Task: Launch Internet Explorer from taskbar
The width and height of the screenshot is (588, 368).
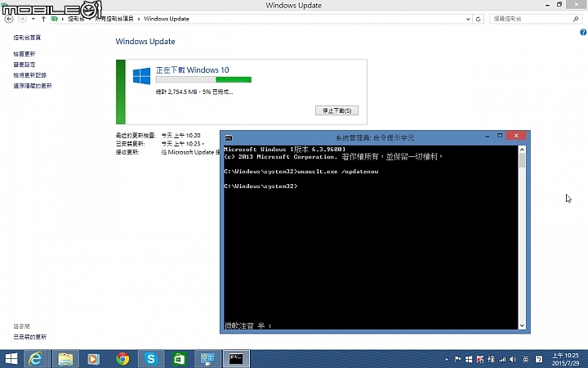Action: coord(36,359)
